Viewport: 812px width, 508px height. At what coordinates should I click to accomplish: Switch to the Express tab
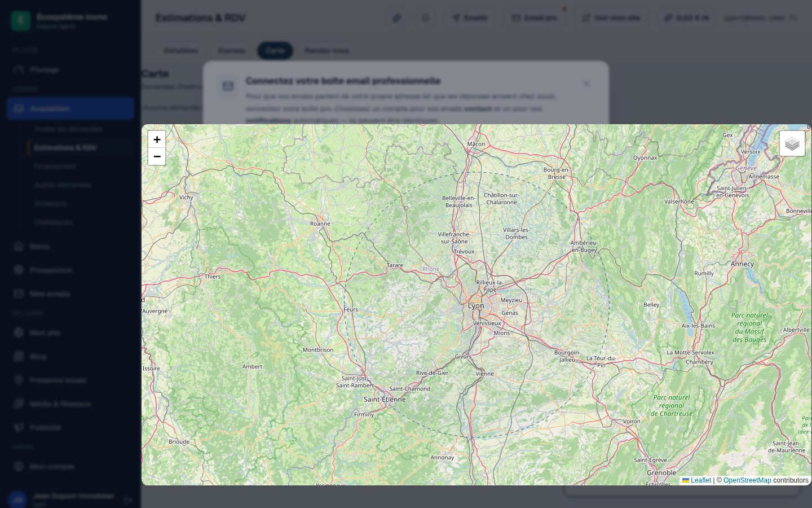tap(232, 51)
